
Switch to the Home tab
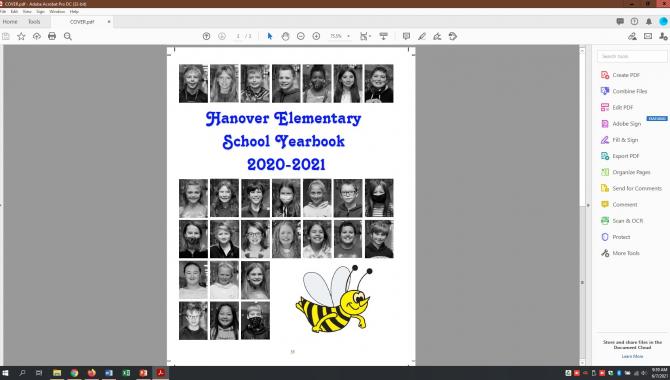pos(10,21)
